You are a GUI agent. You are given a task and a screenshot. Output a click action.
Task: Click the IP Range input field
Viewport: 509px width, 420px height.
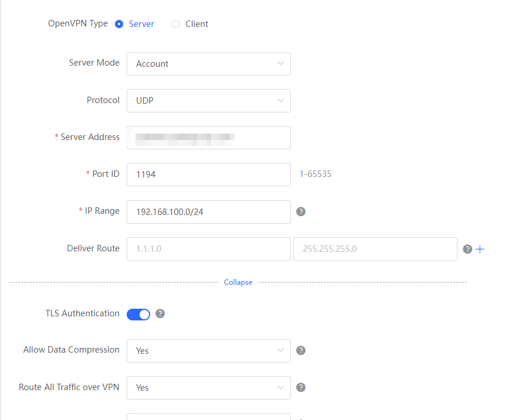pyautogui.click(x=208, y=211)
